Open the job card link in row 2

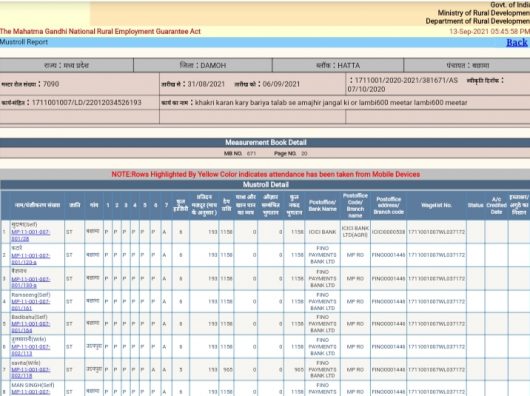(x=30, y=259)
